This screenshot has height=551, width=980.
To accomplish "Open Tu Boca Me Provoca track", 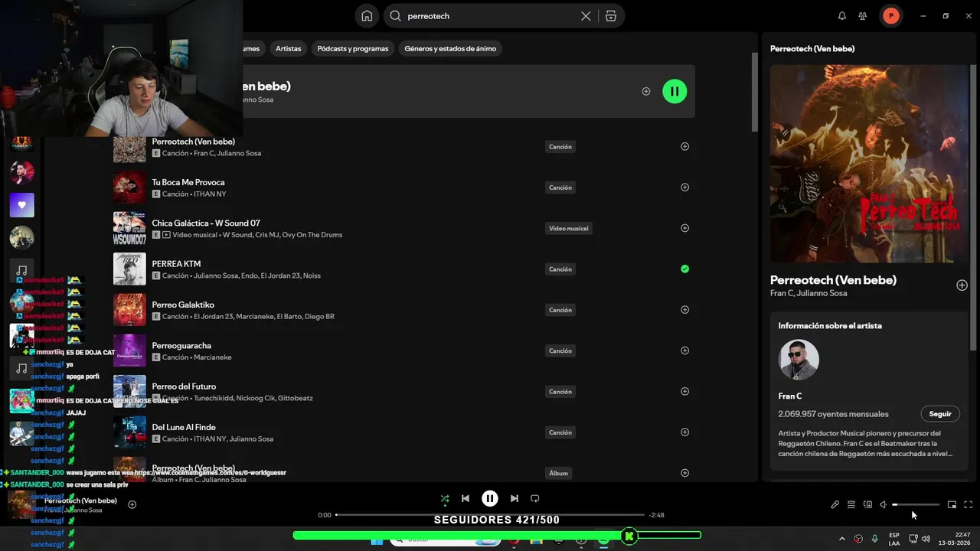I will (188, 182).
